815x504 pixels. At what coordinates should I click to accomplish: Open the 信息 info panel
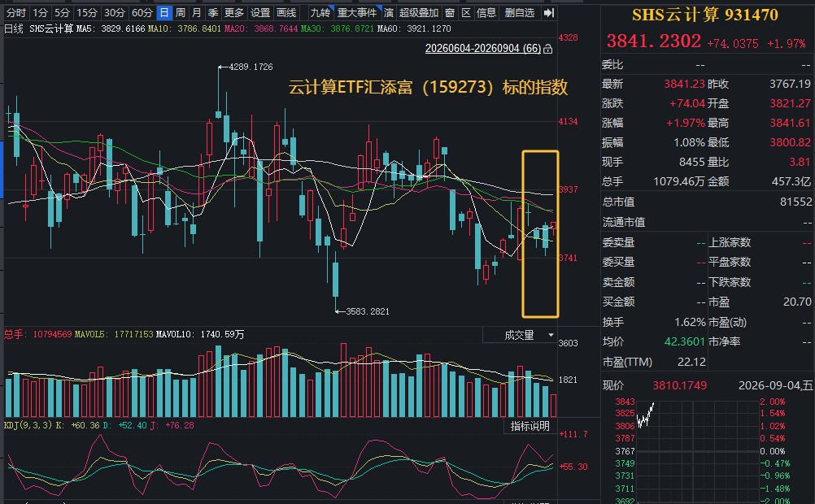tap(486, 12)
